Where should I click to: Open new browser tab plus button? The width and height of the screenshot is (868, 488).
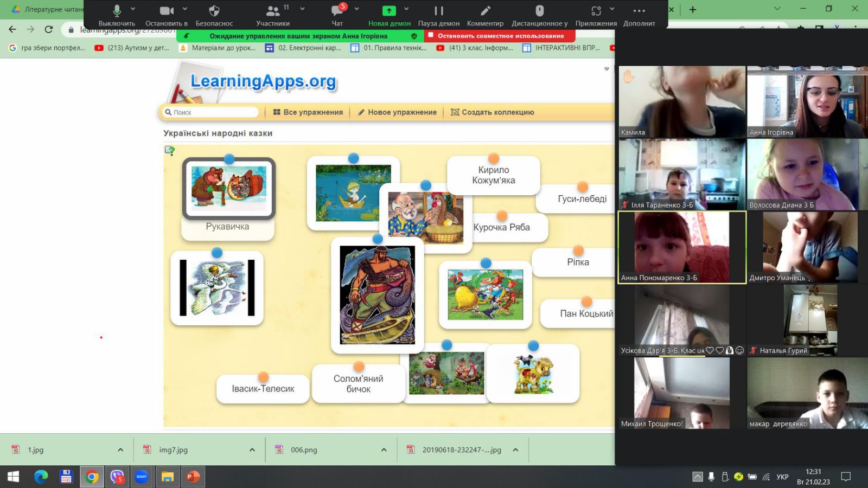click(693, 9)
